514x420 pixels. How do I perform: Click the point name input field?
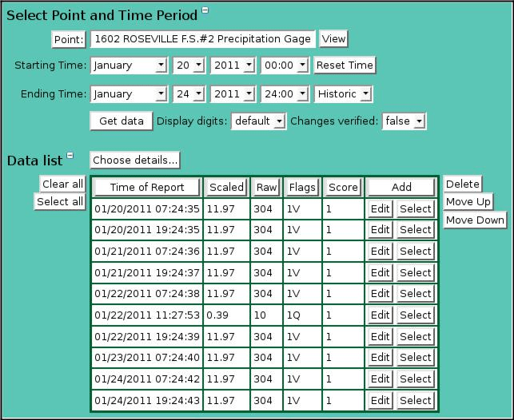tap(203, 39)
